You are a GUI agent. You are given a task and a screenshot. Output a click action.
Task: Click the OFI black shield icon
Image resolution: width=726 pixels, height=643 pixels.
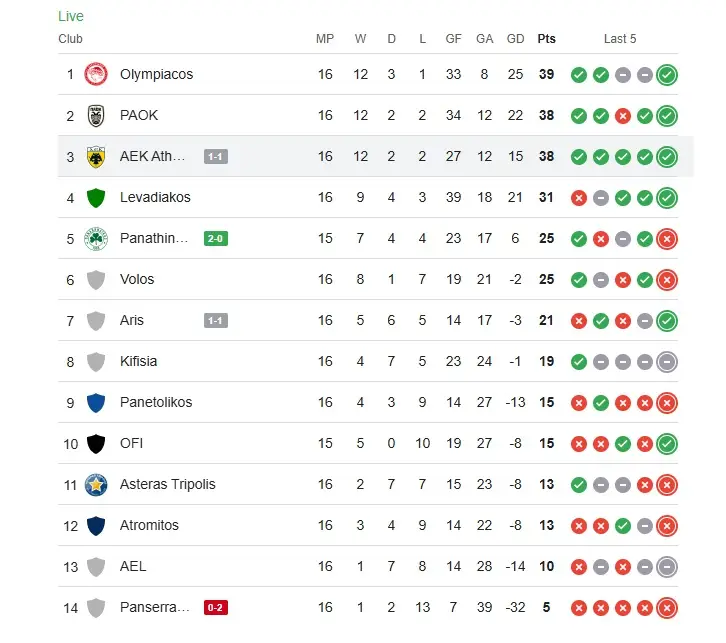[96, 443]
